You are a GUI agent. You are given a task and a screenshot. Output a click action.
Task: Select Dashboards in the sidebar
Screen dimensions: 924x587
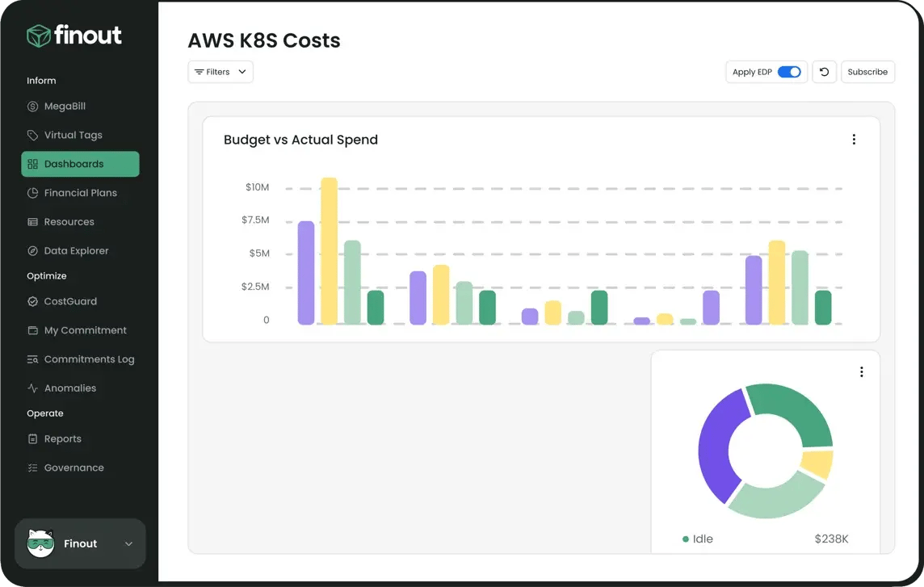pos(80,165)
